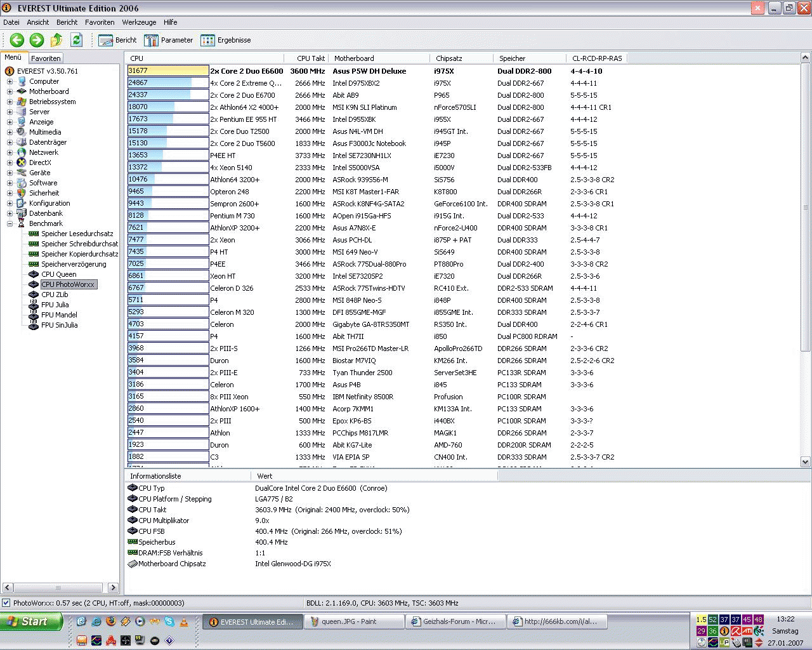Click the results list scroll-down arrow

[806, 462]
